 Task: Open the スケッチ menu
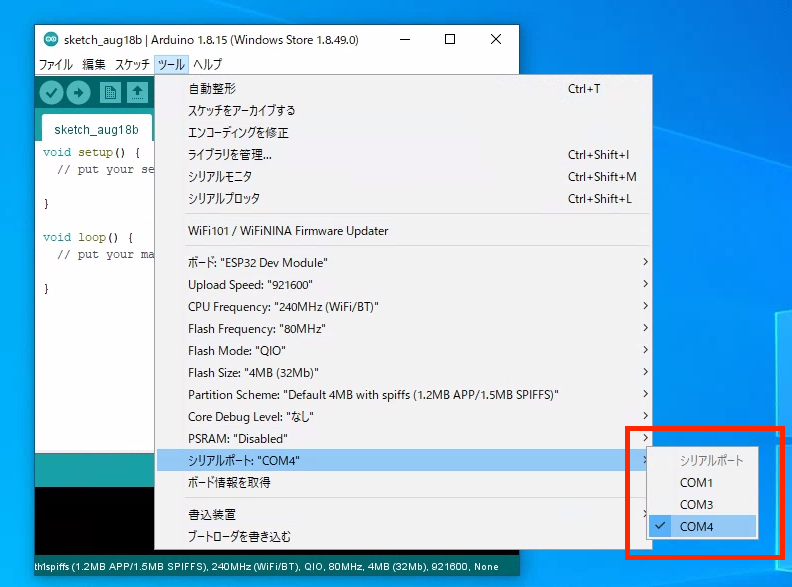pyautogui.click(x=132, y=65)
